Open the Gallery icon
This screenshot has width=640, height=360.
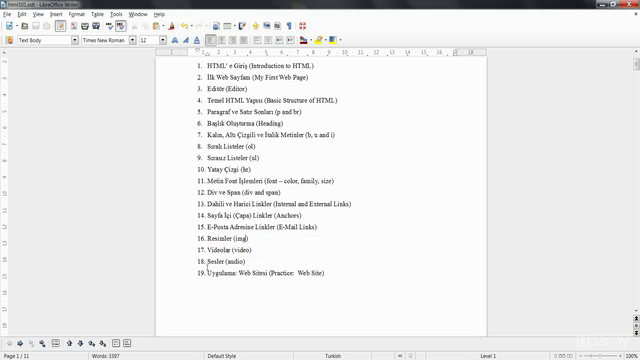pos(267,26)
